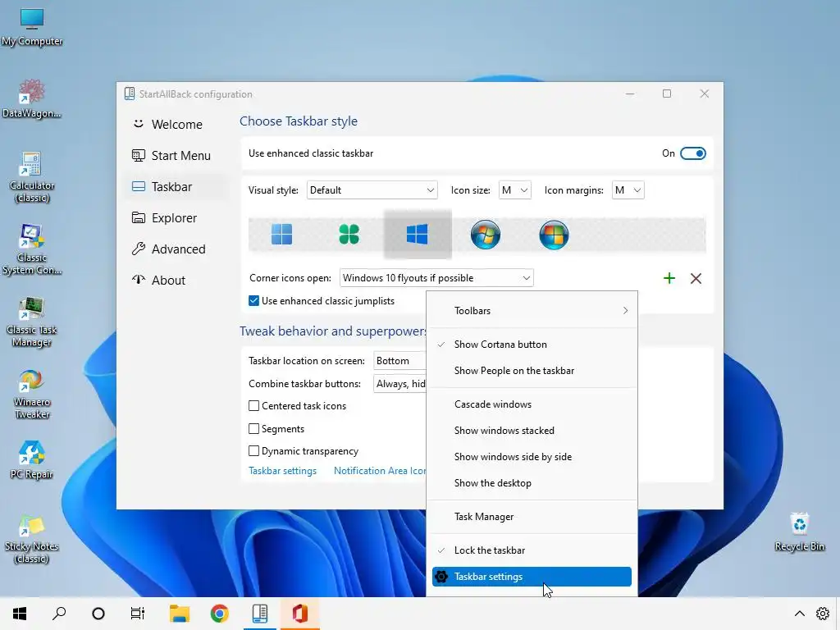Go to the Start Menu section
The height and width of the screenshot is (630, 840).
coord(176,155)
